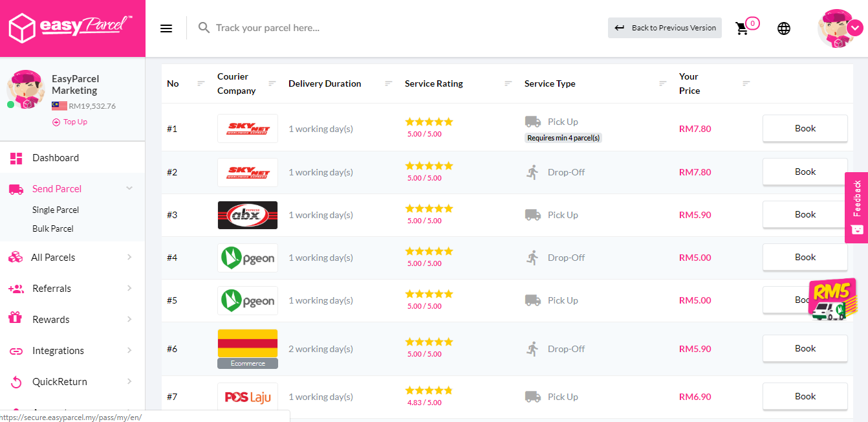Screen dimensions: 868x422
Task: Open the profile avatar dropdown arrow
Action: [x=854, y=28]
